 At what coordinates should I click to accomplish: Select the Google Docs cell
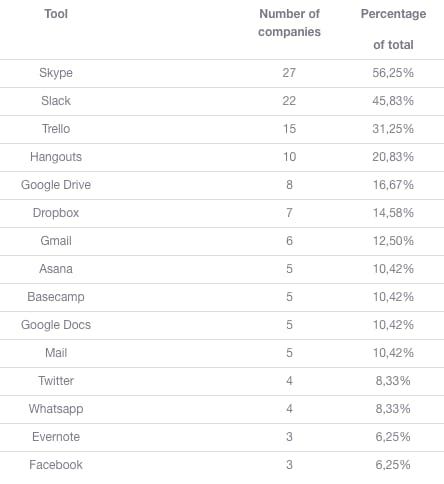tap(56, 325)
